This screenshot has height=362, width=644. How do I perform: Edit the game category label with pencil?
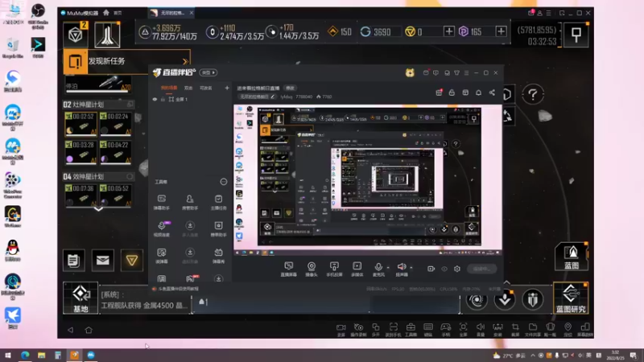[258, 97]
